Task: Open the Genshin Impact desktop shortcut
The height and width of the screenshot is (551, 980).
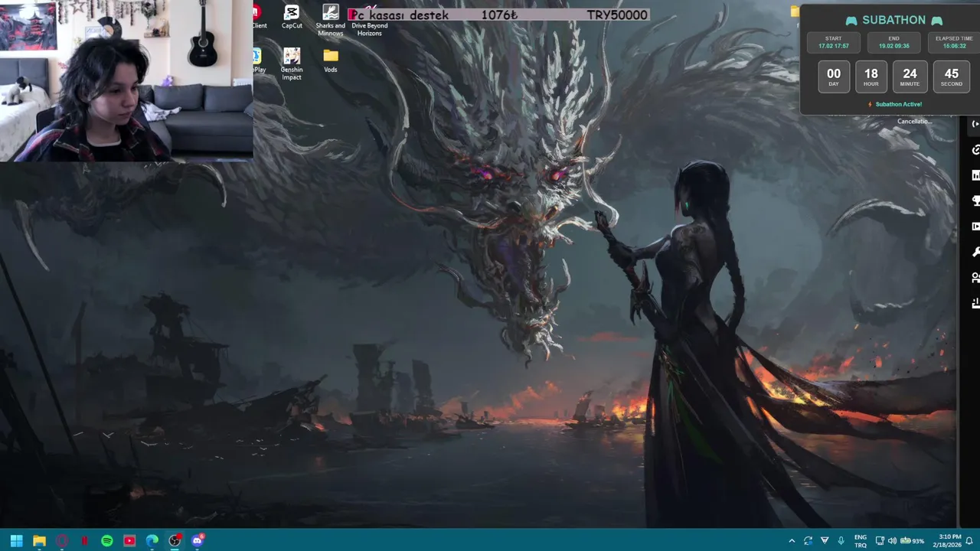Action: coord(292,64)
